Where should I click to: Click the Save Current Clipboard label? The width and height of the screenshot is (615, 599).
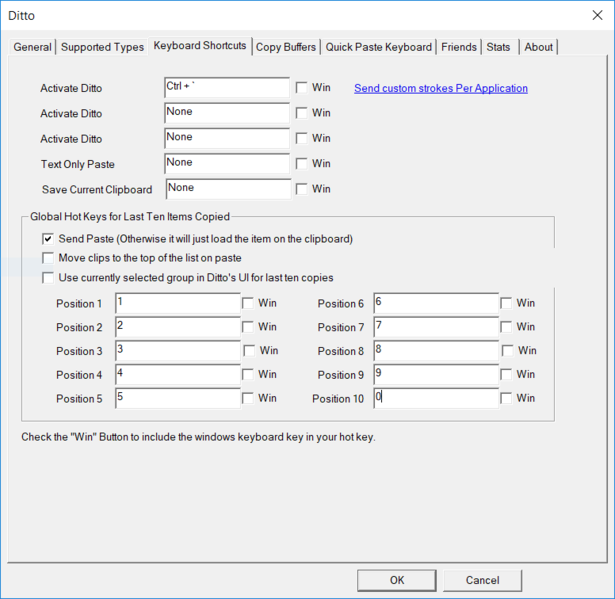point(97,189)
